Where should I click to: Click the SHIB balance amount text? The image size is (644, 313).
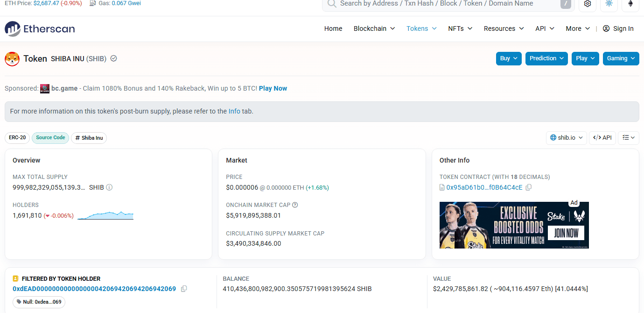tap(297, 289)
